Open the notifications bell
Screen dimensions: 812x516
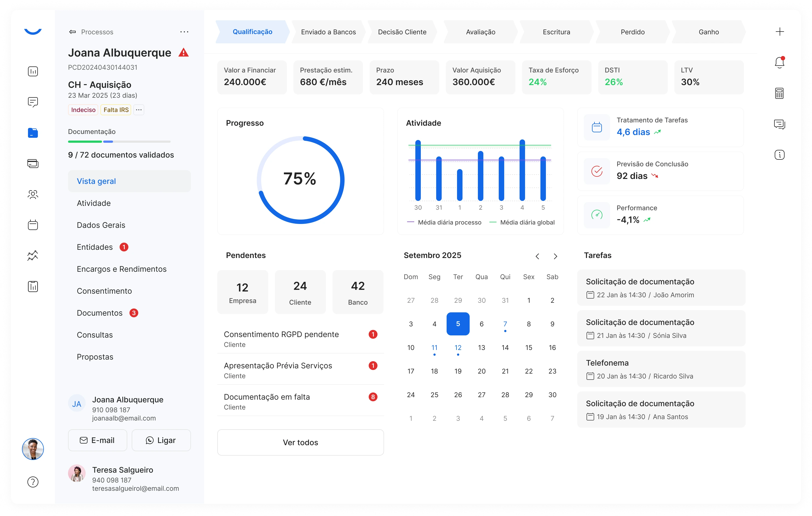pyautogui.click(x=779, y=62)
